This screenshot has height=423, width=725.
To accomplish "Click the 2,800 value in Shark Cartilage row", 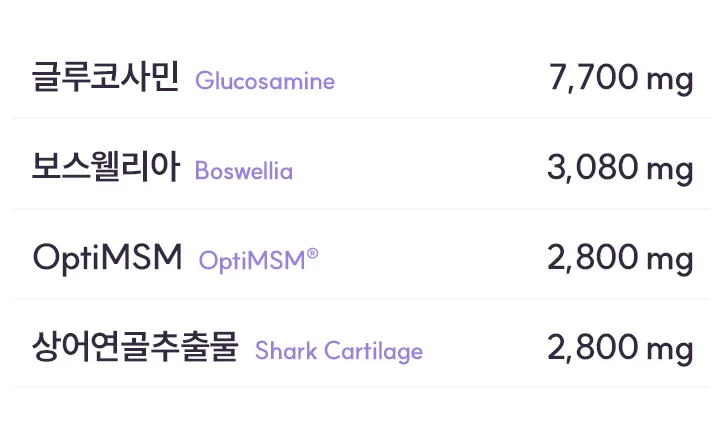I will click(x=593, y=348).
